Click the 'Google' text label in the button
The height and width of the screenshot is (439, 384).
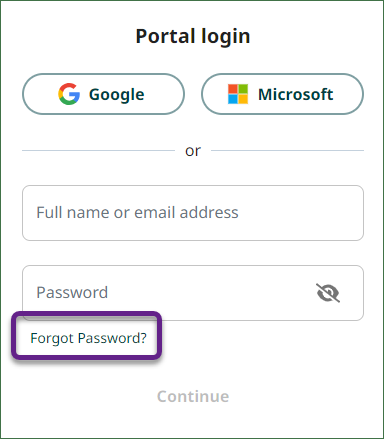(117, 95)
